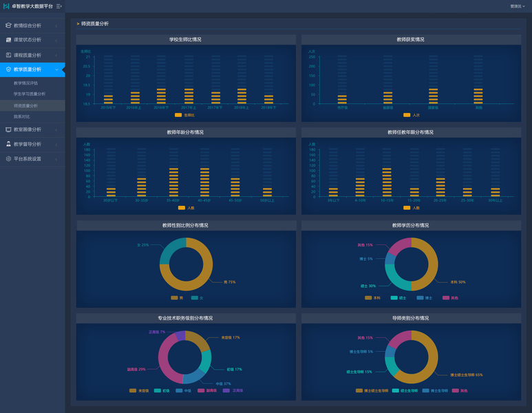The height and width of the screenshot is (413, 532).
Task: Collapse the sidebar with the hamburger icon
Action: 58,6
